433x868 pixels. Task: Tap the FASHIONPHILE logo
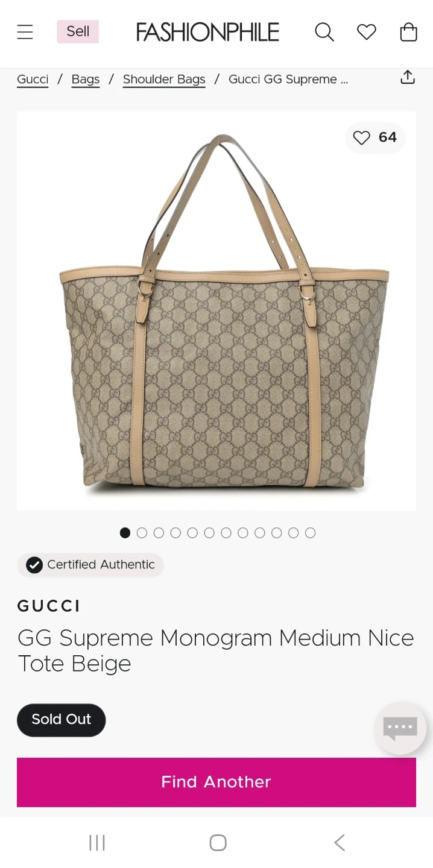207,32
